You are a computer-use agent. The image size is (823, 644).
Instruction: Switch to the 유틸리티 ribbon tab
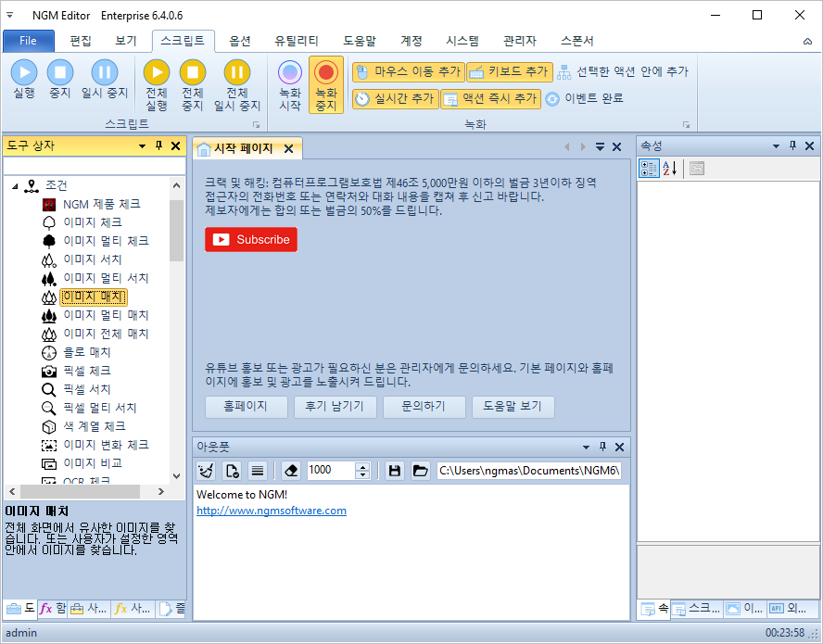tap(297, 41)
